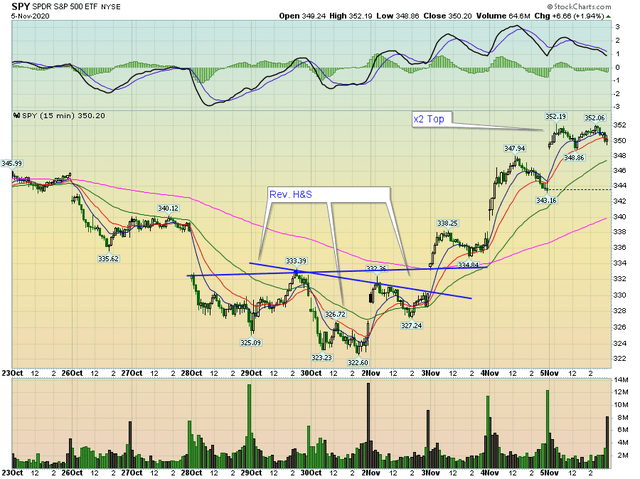Click the 28Oct date on price axis
Image resolution: width=640 pixels, height=479 pixels.
click(191, 373)
